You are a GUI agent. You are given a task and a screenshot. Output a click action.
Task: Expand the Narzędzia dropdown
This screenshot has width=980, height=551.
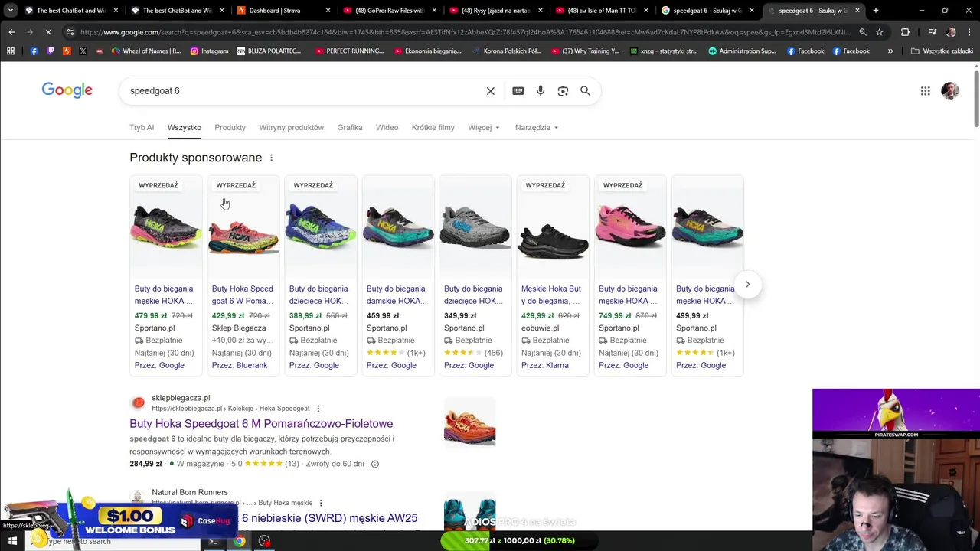537,128
